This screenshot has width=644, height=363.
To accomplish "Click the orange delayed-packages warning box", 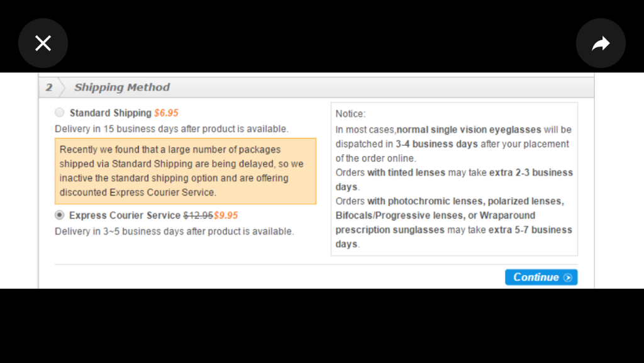I will [186, 171].
